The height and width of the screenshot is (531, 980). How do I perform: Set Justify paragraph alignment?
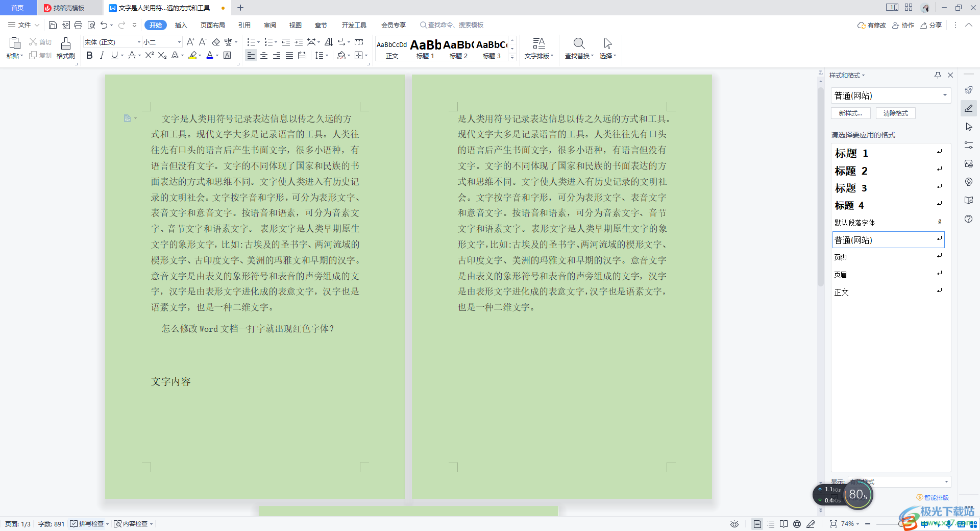(x=289, y=55)
